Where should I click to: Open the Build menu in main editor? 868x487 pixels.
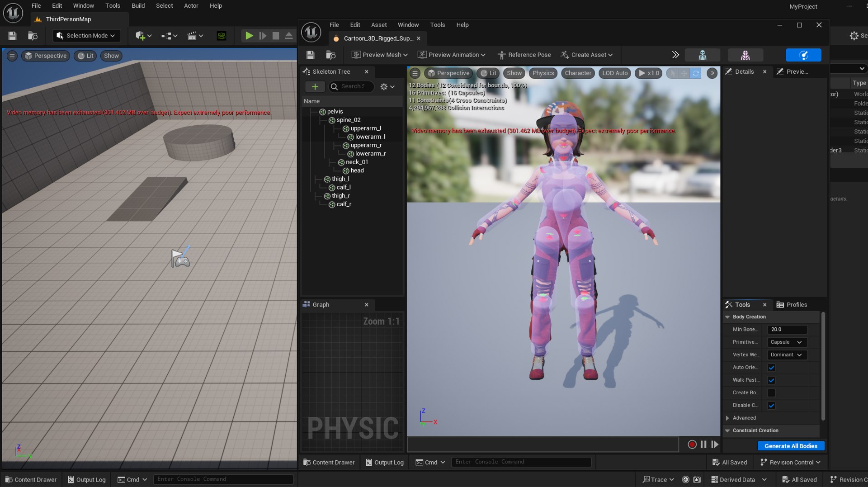(x=138, y=5)
